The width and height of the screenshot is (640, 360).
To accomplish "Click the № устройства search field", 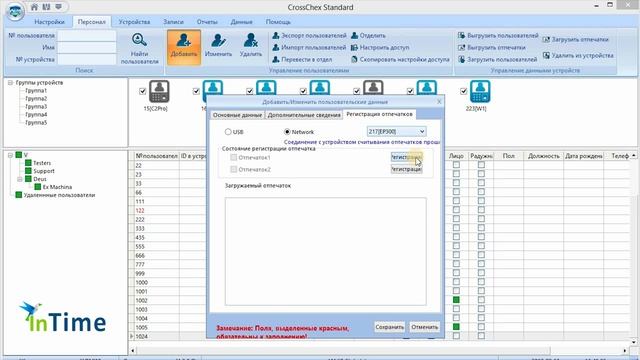I will [87, 60].
